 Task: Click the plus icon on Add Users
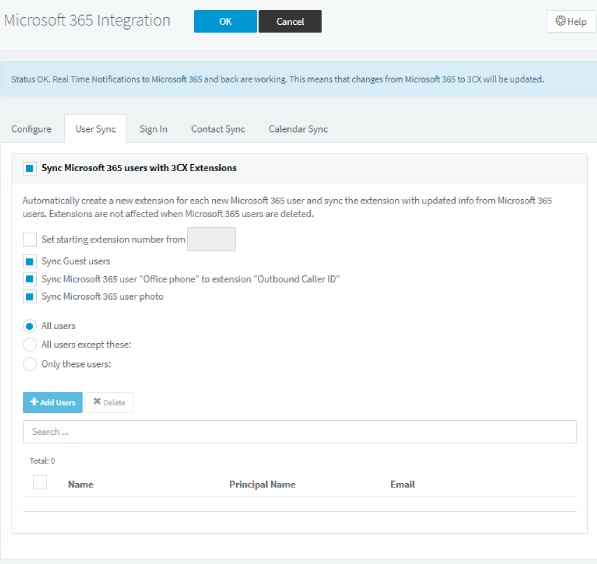pos(34,402)
